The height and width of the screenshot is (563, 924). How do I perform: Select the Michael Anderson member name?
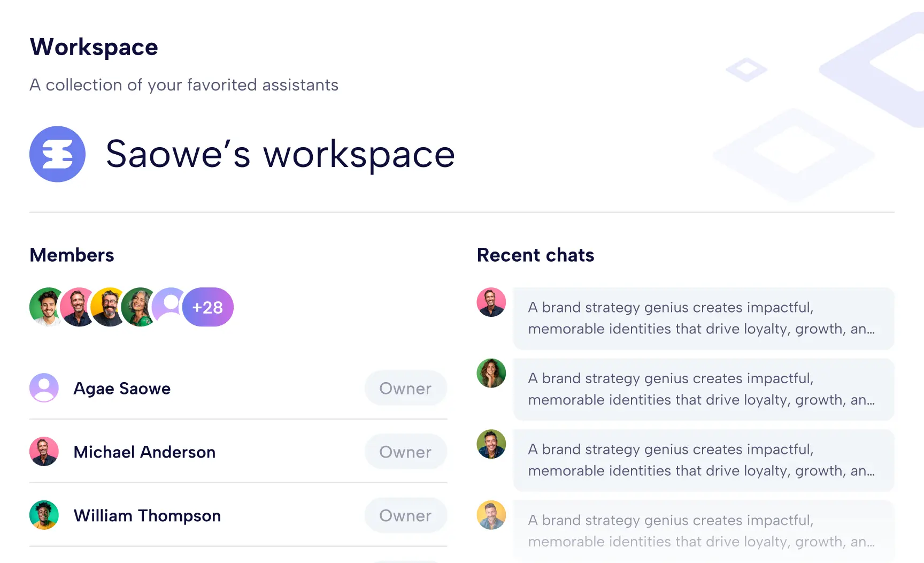144,452
